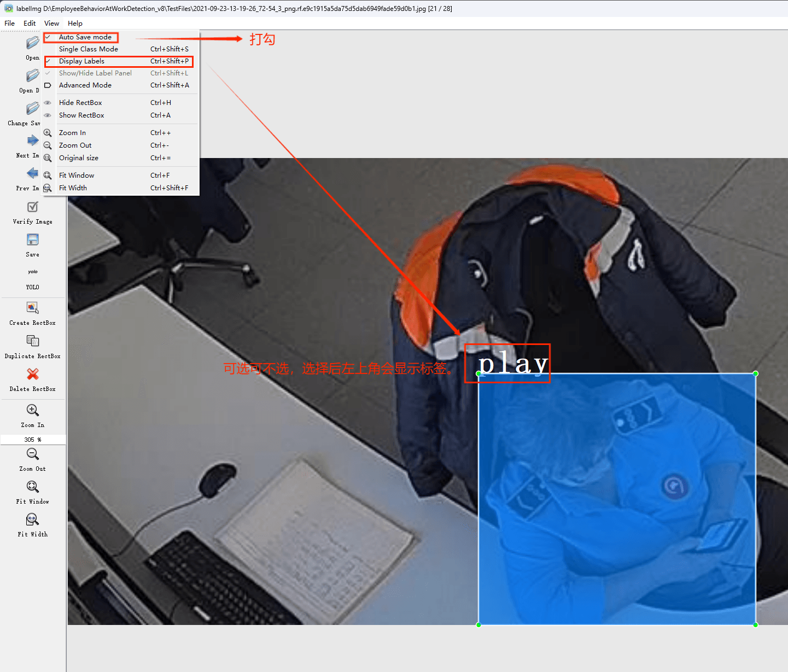
Task: Click Fit Width icon in left toolbar
Action: pos(33,519)
